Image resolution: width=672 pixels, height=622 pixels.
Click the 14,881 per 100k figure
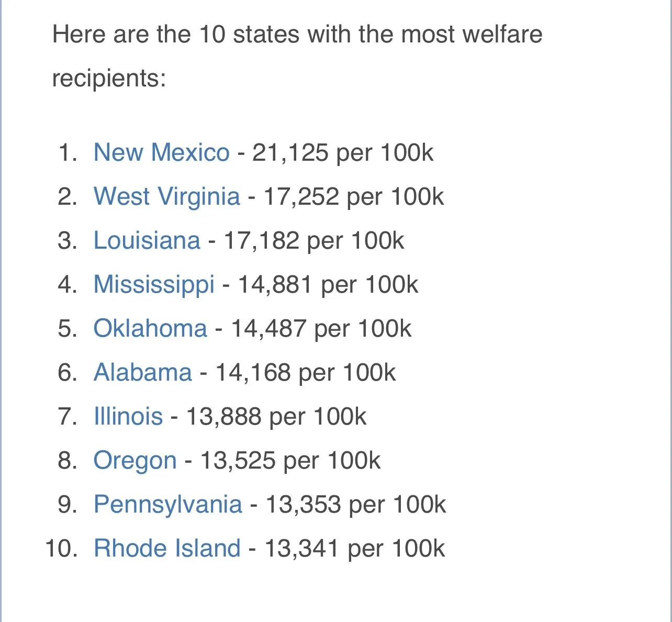[x=328, y=285]
